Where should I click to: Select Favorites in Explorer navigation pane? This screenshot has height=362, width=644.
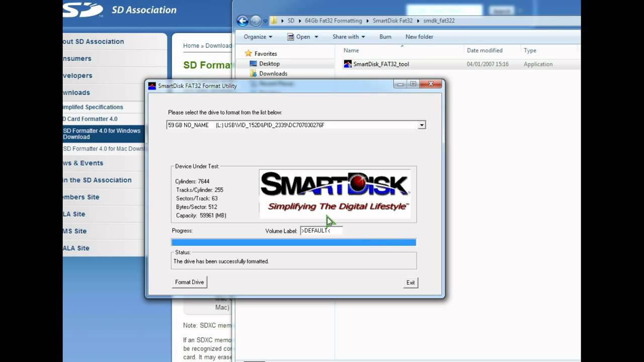tap(266, 54)
